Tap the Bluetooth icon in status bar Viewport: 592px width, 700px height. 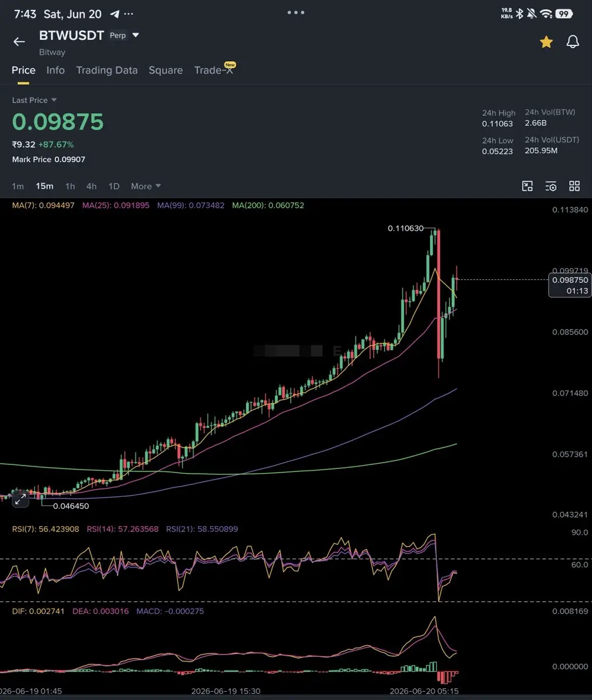520,13
